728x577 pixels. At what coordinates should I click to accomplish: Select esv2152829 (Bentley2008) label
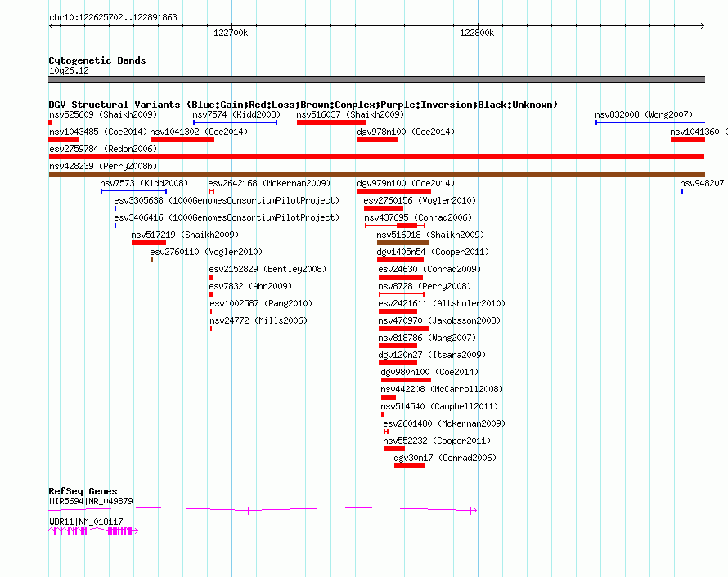[267, 269]
